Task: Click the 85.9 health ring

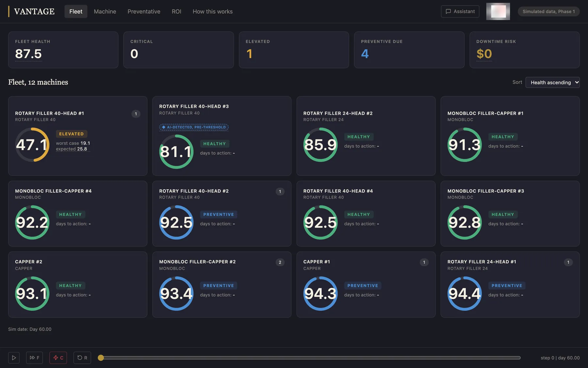Action: coord(320,145)
